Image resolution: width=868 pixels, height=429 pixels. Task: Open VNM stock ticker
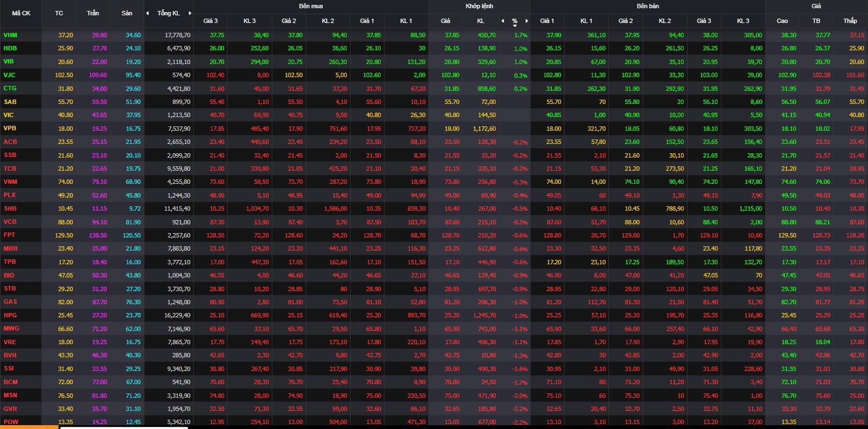coord(10,182)
